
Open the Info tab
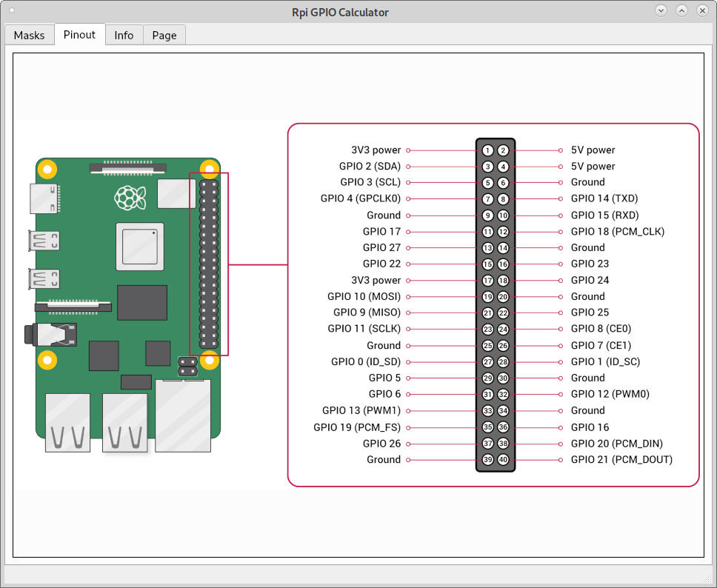point(124,36)
